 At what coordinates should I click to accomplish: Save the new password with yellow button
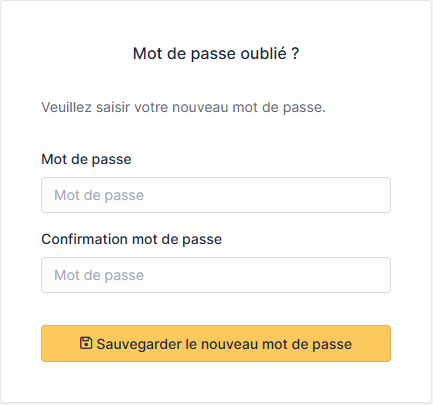click(216, 344)
